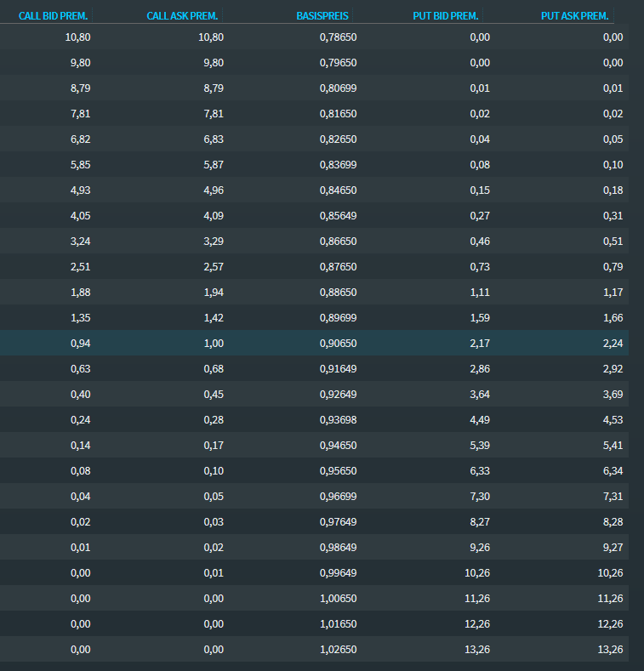Select 13,26 in the put ask column

coord(610,650)
